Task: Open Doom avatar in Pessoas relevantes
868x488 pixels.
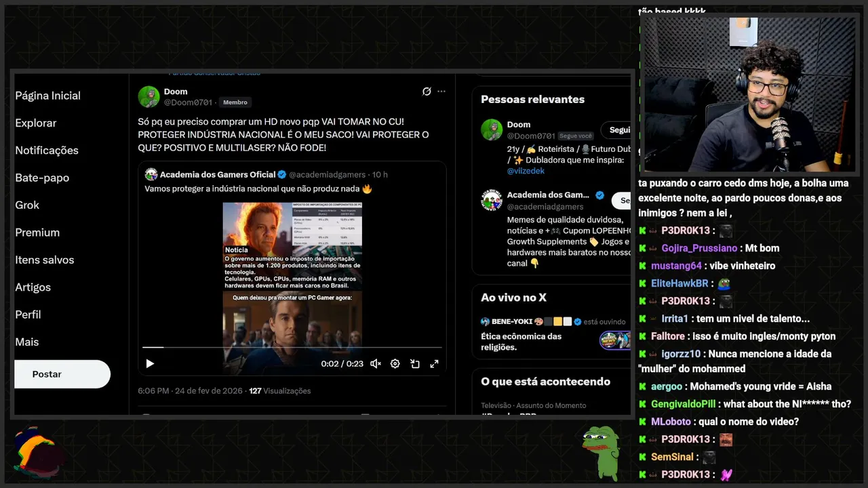Action: click(492, 129)
